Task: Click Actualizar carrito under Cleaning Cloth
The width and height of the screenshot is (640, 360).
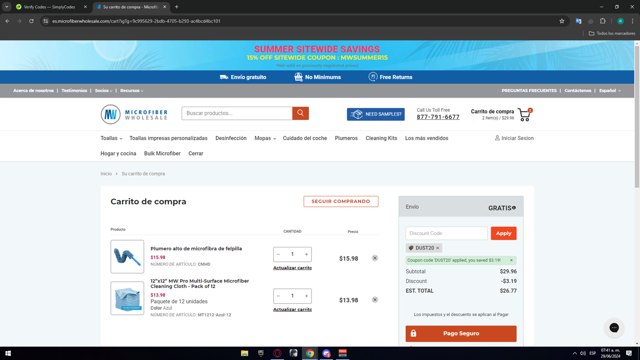Action: 292,309
